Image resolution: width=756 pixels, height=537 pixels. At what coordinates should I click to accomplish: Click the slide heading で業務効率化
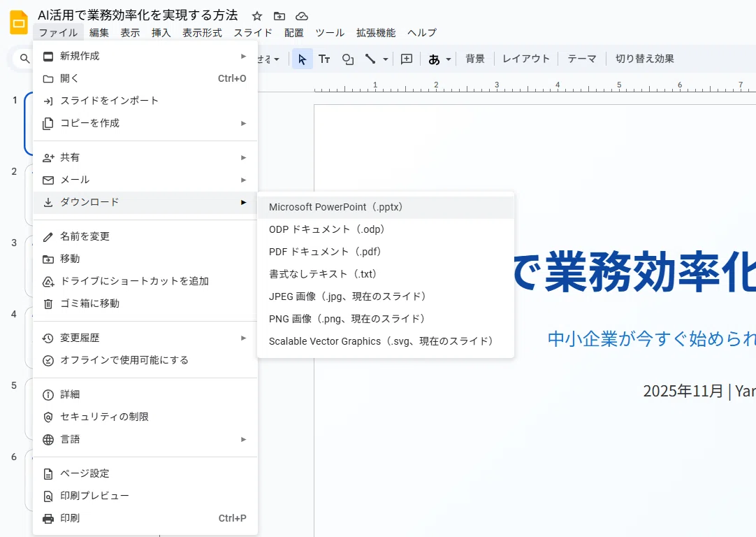point(634,271)
